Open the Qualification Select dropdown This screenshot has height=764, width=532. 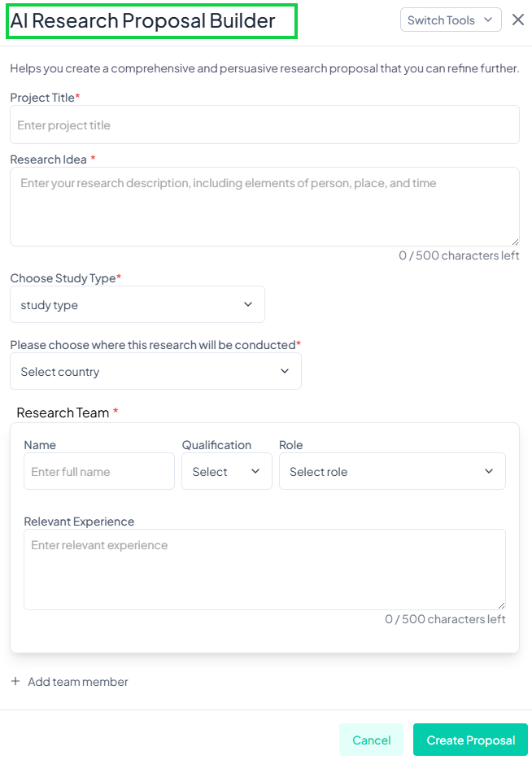[226, 471]
